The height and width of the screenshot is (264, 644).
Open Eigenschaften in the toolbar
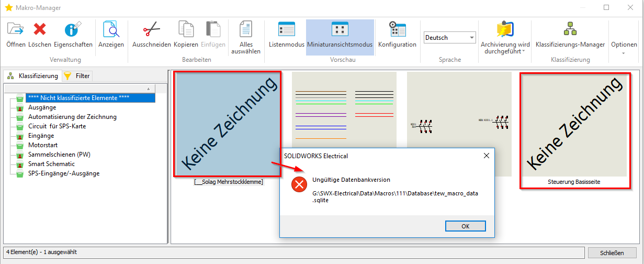click(73, 30)
